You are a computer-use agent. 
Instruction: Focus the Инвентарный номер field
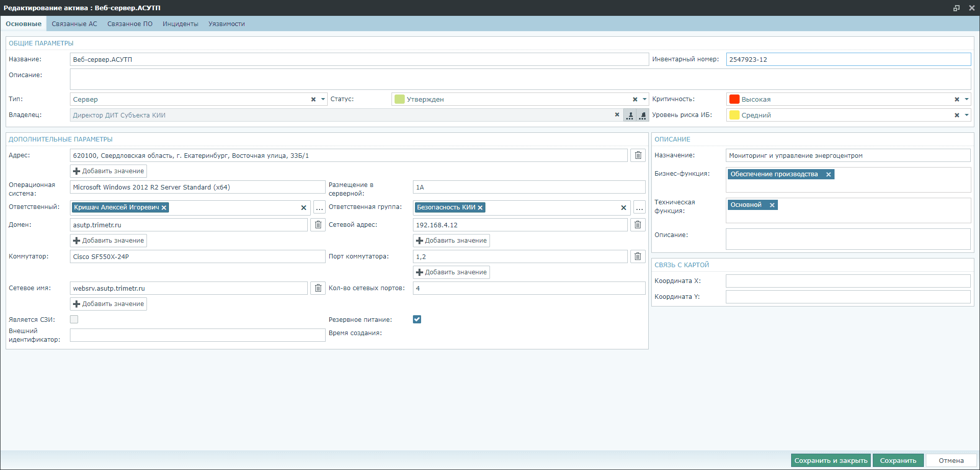(848, 59)
